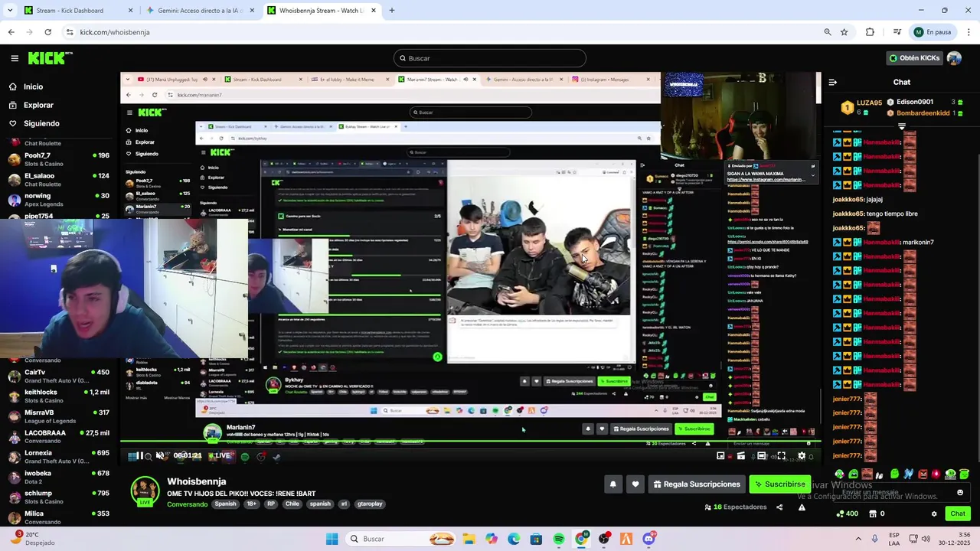Toggle fullscreen on the player
Viewport: 980px width, 551px height.
coord(781,456)
